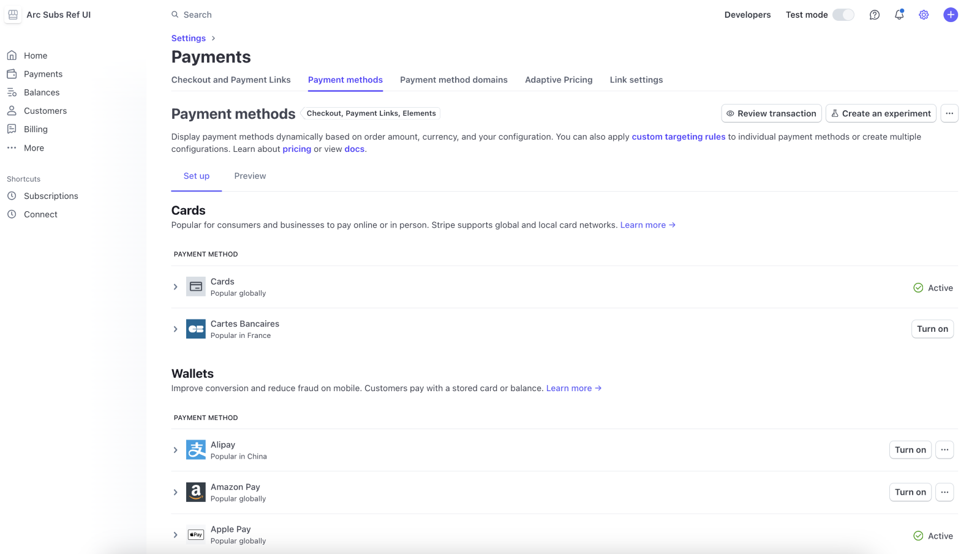Open the help question mark icon
980x554 pixels.
click(875, 15)
